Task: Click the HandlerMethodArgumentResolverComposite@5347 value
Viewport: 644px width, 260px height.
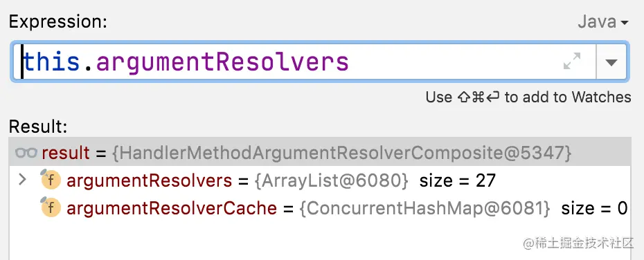Action: click(341, 153)
